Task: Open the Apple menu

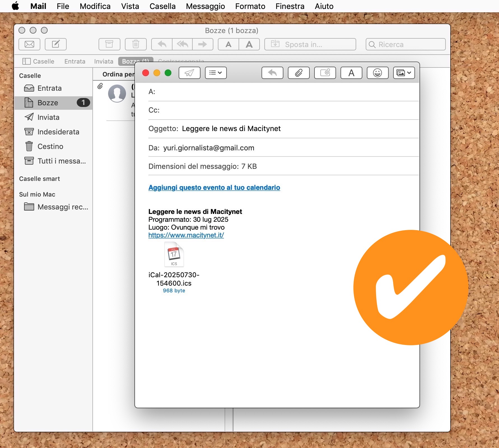Action: tap(16, 6)
